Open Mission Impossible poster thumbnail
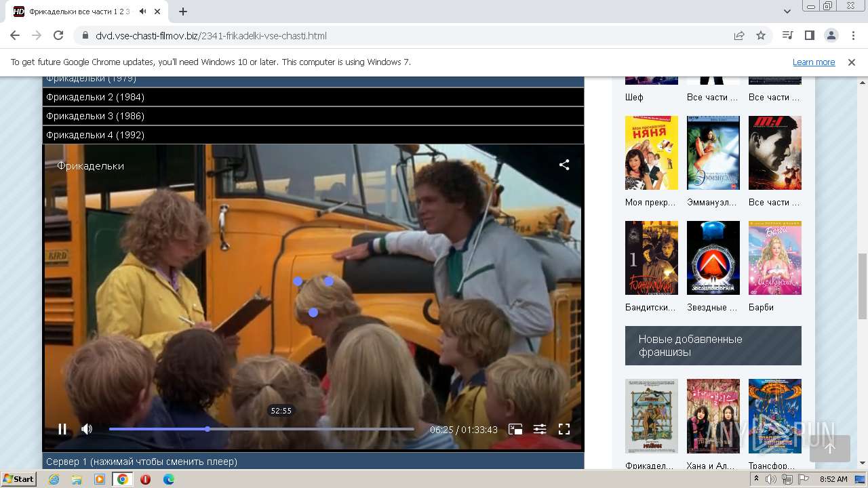This screenshot has height=488, width=868. [775, 152]
